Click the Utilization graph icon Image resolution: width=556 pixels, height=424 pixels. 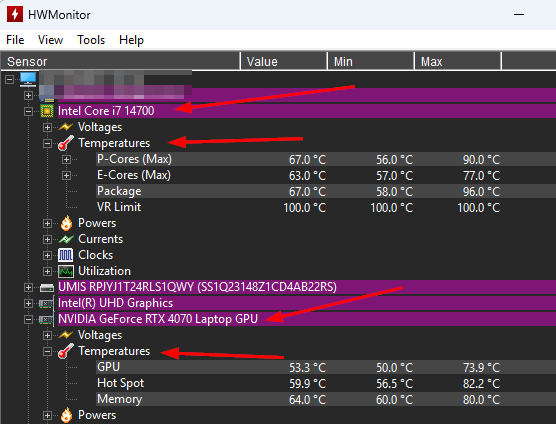coord(66,271)
